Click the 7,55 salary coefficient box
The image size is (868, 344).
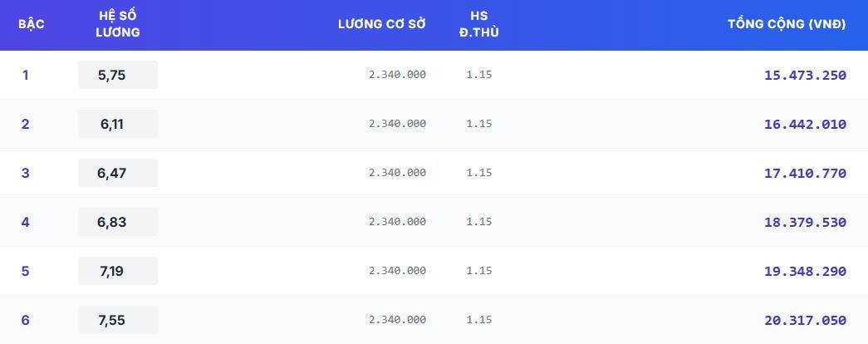point(117,320)
